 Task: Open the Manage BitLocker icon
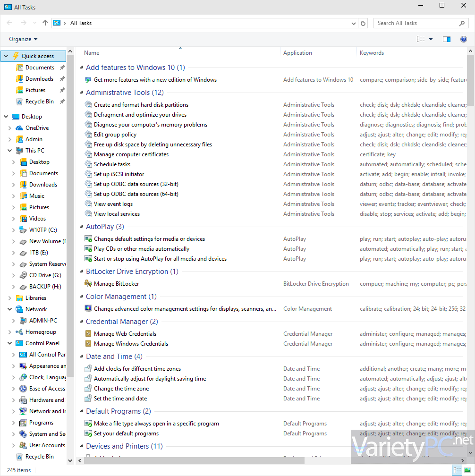coord(88,283)
